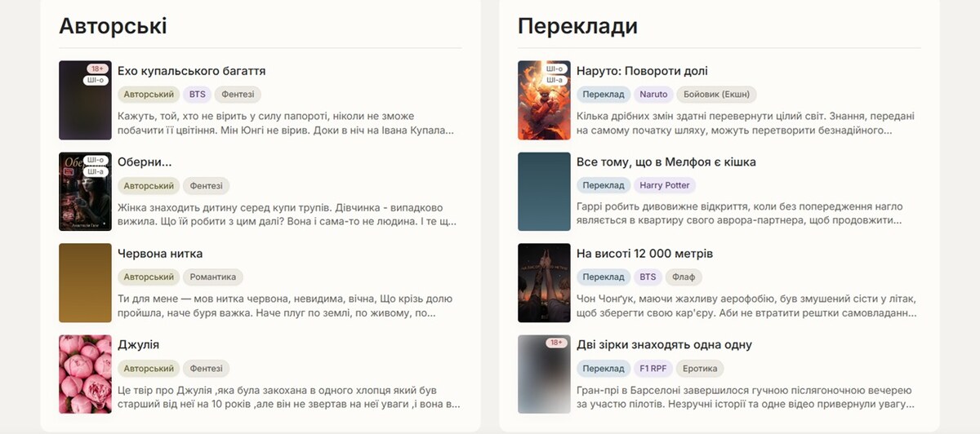
Task: Click the cover of 'На висоті 12 000 метрів'
Action: 544,283
